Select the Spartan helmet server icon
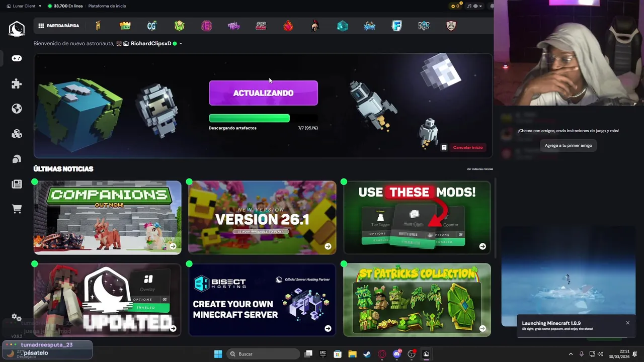644x362 pixels. pyautogui.click(x=315, y=26)
